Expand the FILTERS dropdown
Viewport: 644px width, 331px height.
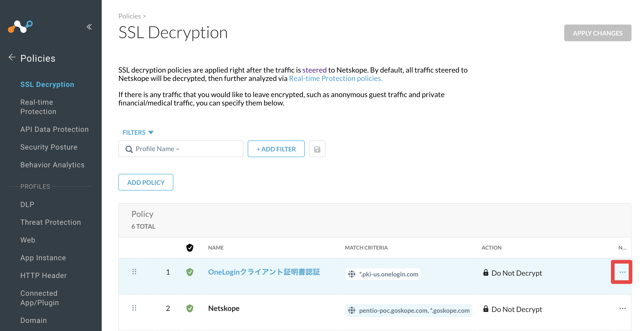(x=138, y=132)
